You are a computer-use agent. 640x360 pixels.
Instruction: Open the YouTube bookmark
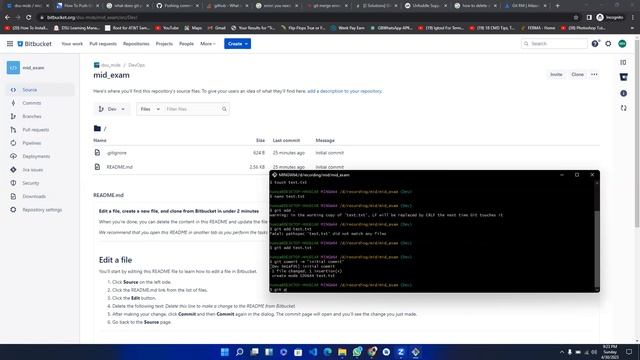pyautogui.click(x=167, y=28)
